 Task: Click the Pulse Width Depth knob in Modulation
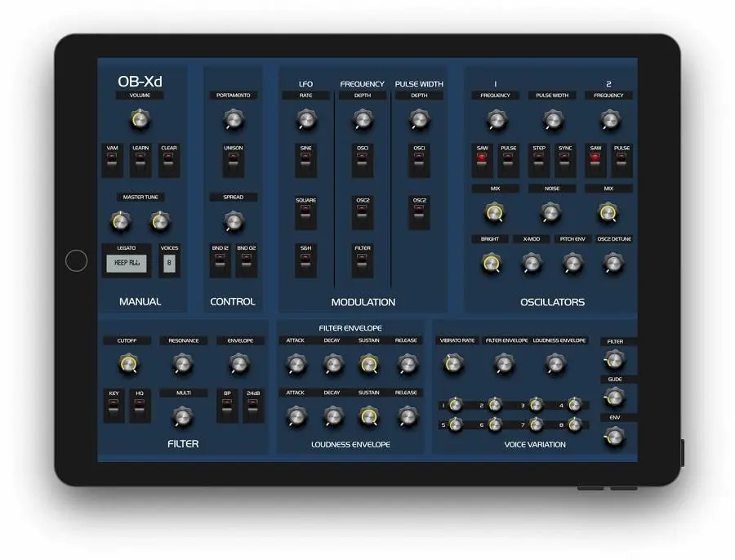point(419,120)
